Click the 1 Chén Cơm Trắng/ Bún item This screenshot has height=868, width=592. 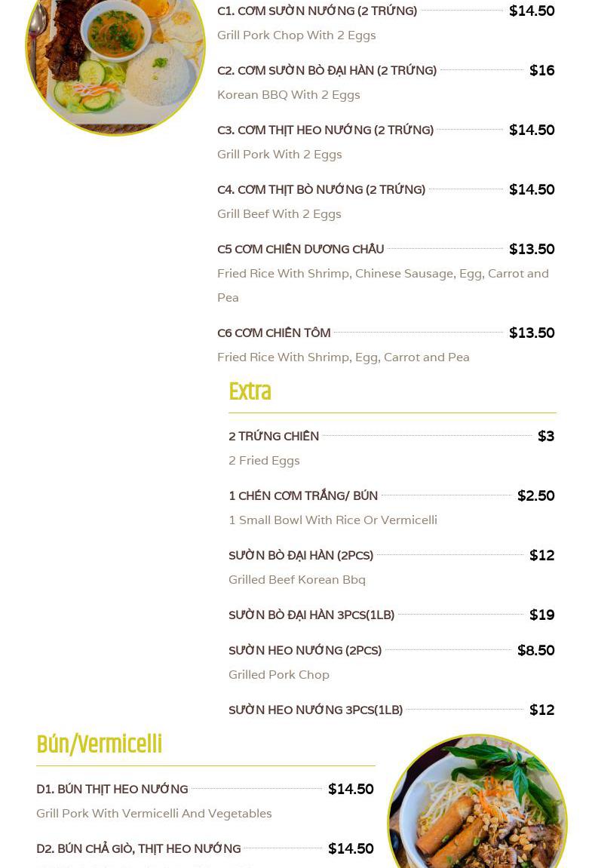tap(303, 496)
